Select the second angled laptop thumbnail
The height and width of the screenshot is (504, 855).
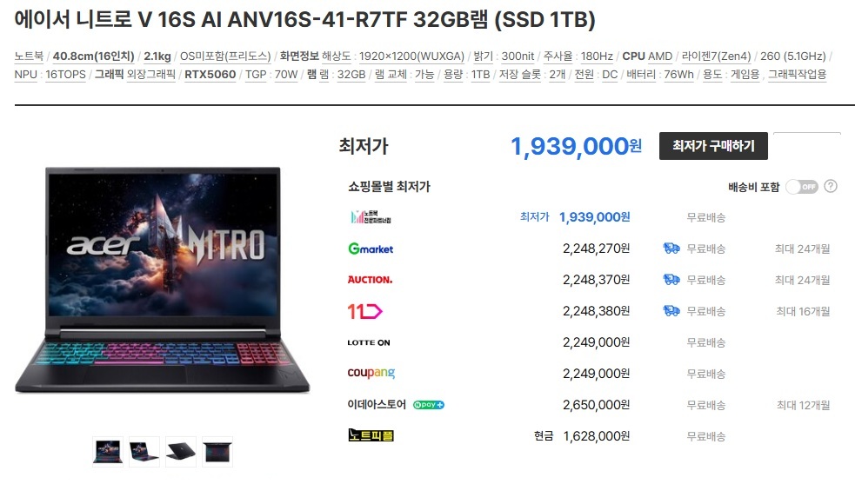tap(144, 452)
